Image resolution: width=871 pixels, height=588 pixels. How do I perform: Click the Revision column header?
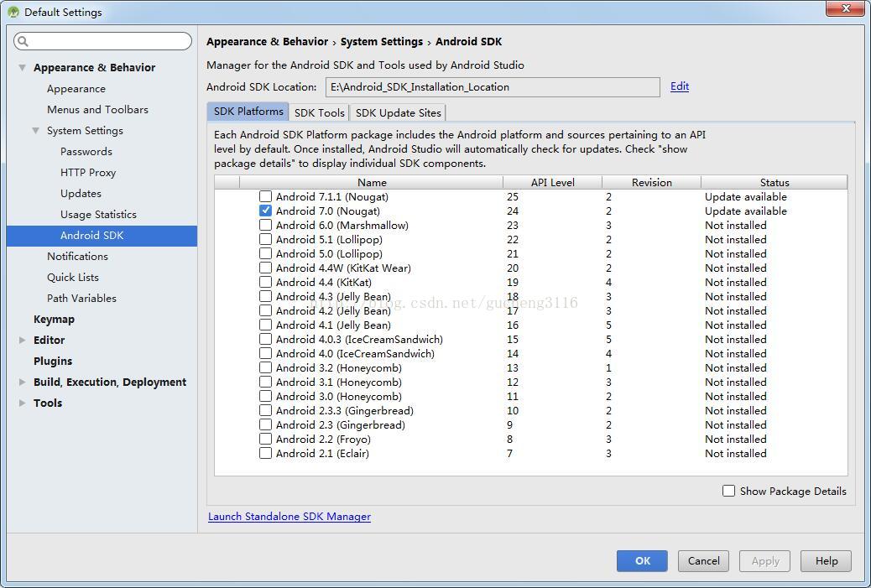pyautogui.click(x=652, y=182)
